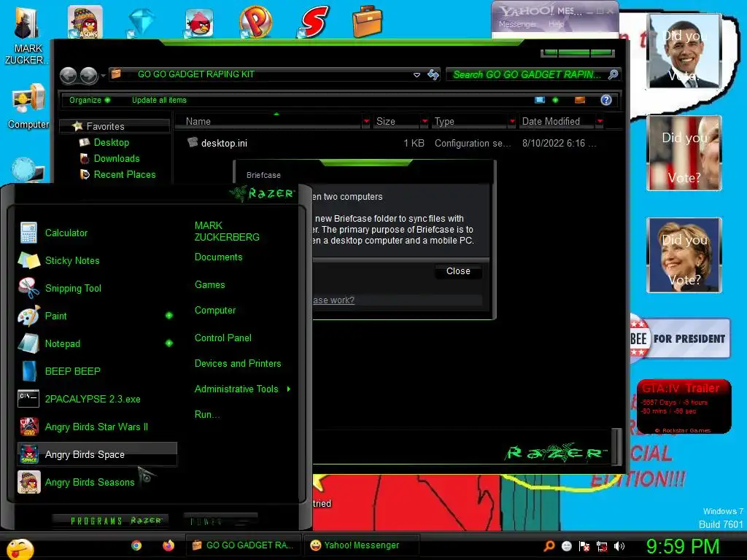The height and width of the screenshot is (560, 747).
Task: Click the Start button smiley orb
Action: 20,548
